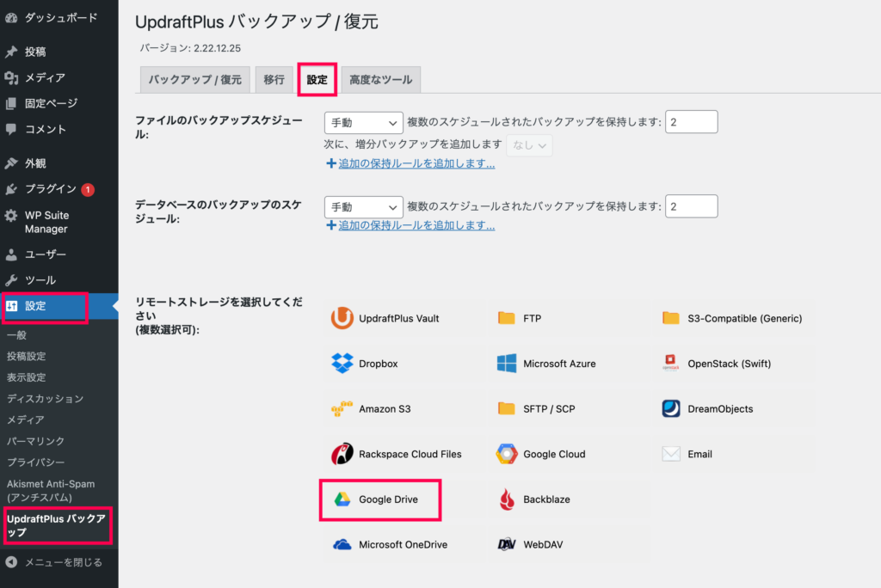Click the ツール wrench icon
This screenshot has width=881, height=588.
[x=11, y=280]
